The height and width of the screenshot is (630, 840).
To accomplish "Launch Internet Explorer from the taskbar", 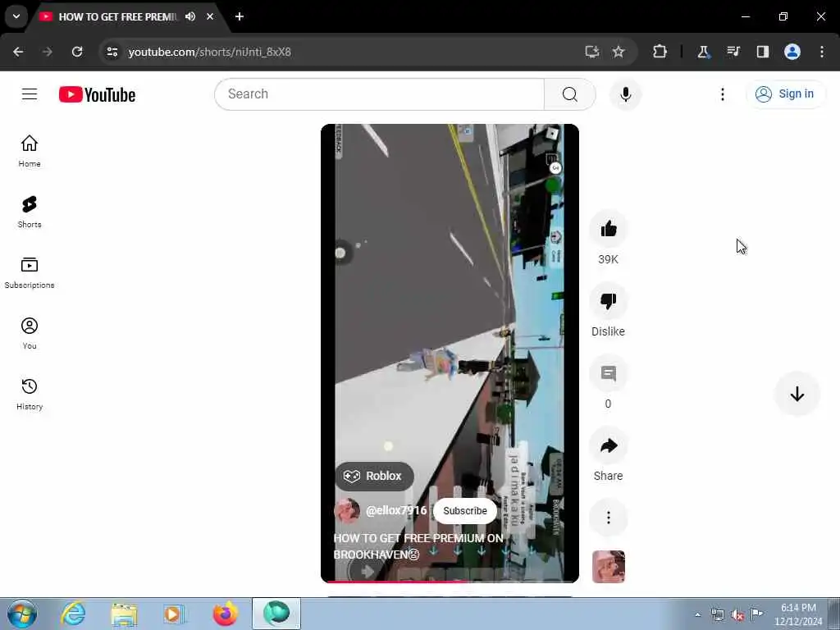I will click(74, 614).
